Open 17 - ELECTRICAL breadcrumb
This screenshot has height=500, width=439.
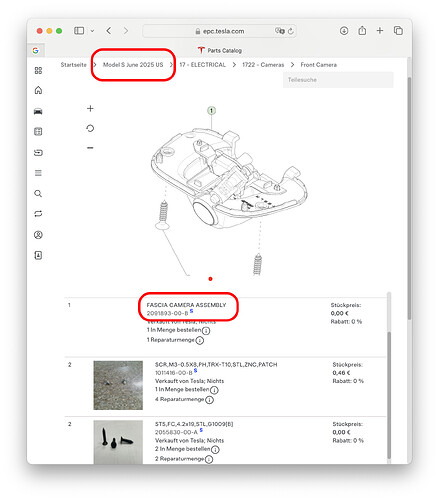pyautogui.click(x=202, y=65)
